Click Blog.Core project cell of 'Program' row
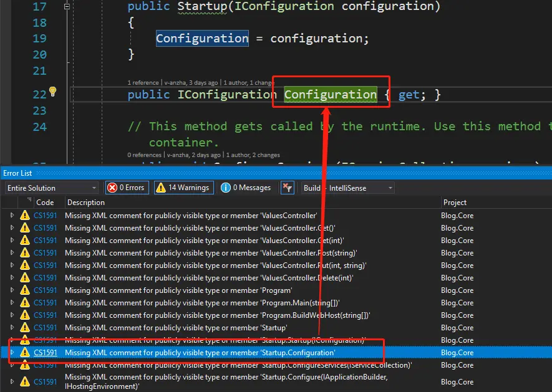Screen dimensions: 552x392 (457, 290)
